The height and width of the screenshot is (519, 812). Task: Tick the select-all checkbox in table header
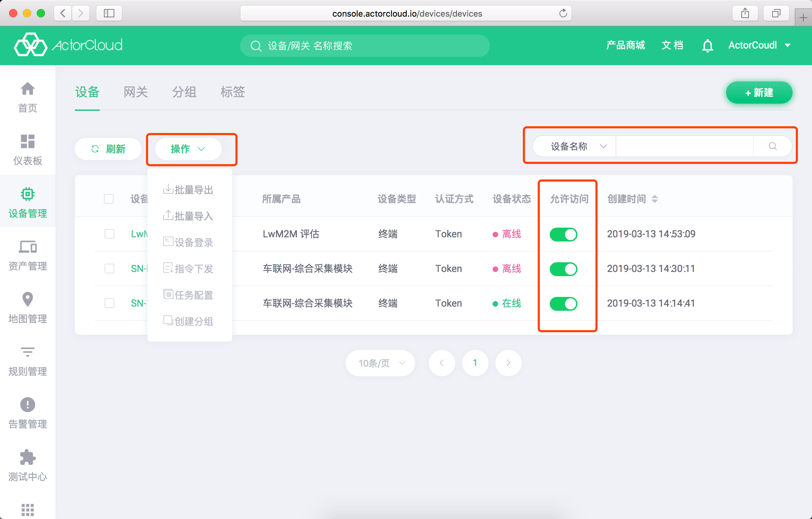[x=109, y=199]
